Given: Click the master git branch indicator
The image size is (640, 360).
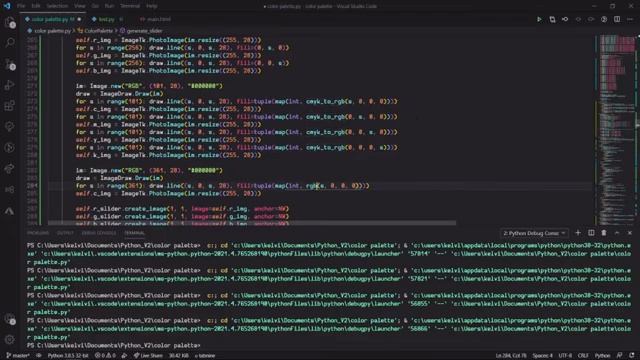Looking at the screenshot, I should (x=18, y=356).
